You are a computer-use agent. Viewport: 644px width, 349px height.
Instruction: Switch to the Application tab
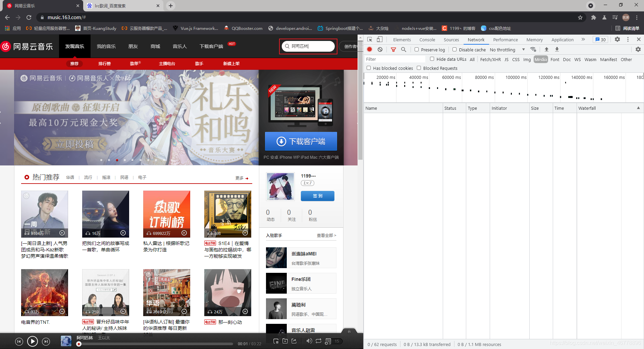562,40
